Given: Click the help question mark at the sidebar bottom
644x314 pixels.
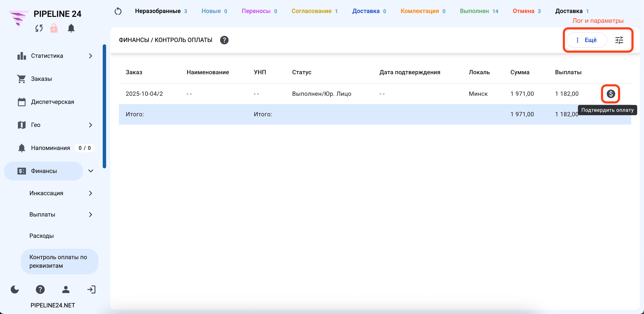Looking at the screenshot, I should [40, 289].
